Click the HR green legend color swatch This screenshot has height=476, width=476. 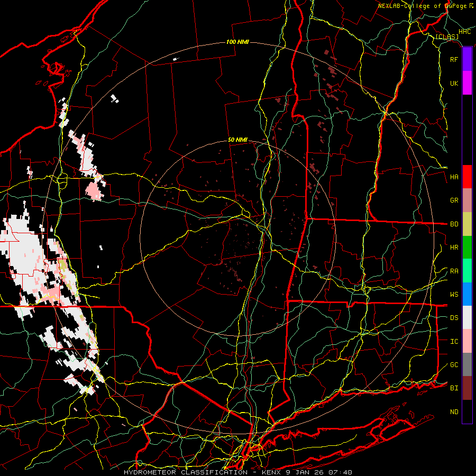point(467,248)
